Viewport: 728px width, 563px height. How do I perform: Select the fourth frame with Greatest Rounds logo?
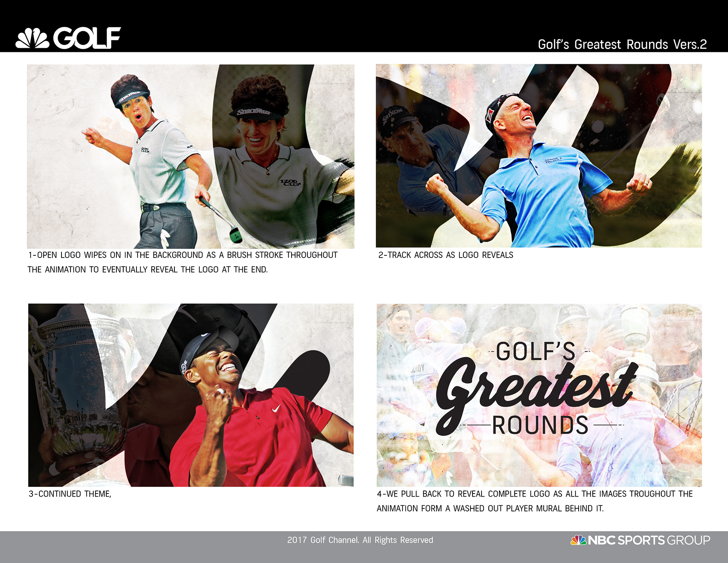pyautogui.click(x=539, y=395)
